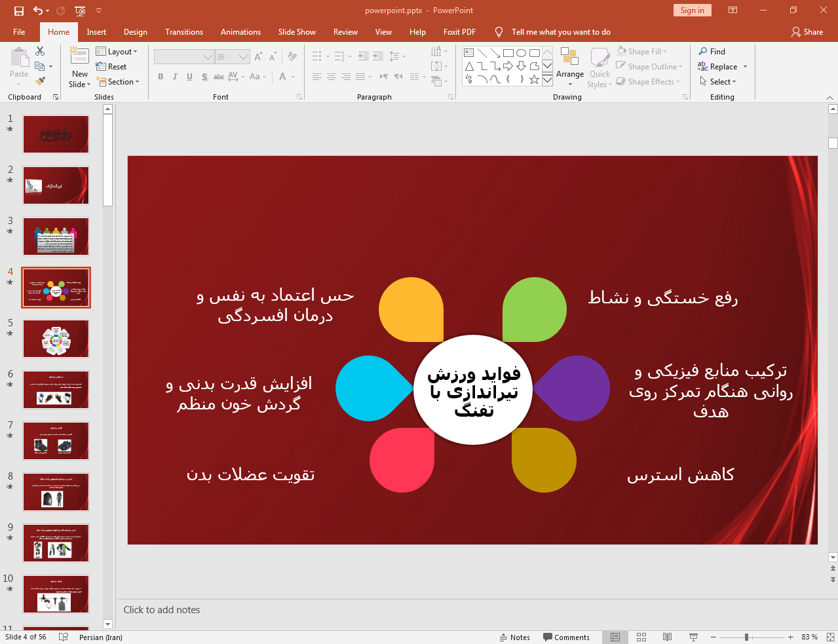Click the zoom slider handle
This screenshot has height=644, width=838.
pos(746,637)
